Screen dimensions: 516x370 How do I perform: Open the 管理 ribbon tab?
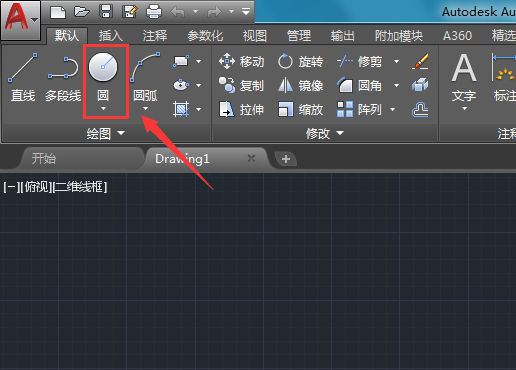(299, 35)
